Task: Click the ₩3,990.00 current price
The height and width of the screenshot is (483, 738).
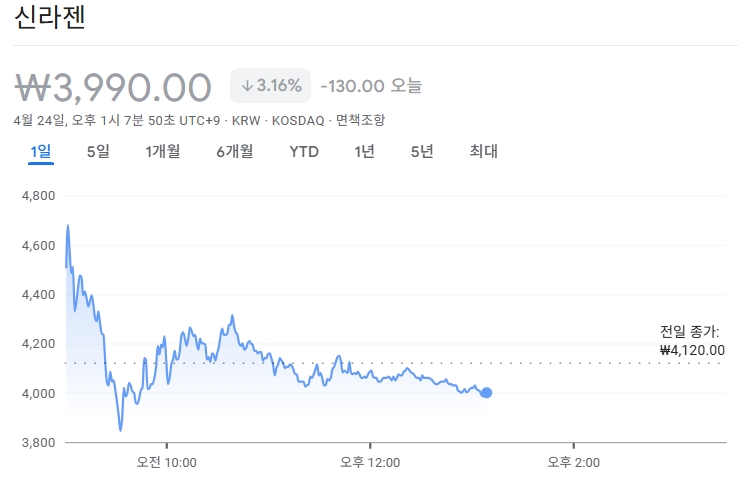Action: point(113,88)
